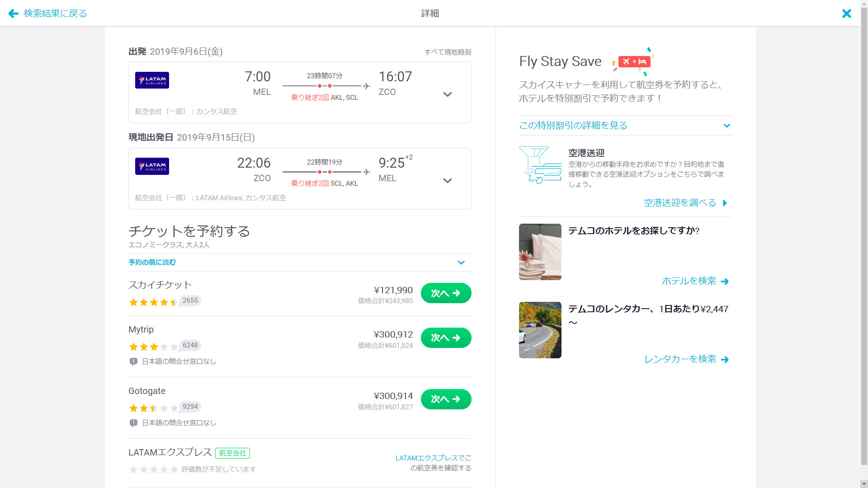This screenshot has width=868, height=488.
Task: Close the details panel with X
Action: point(846,14)
